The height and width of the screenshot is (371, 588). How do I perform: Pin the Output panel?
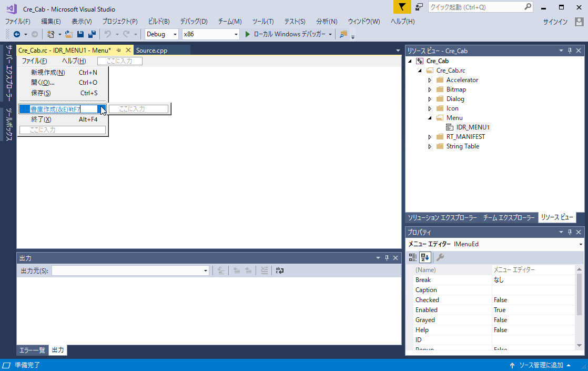click(x=387, y=258)
